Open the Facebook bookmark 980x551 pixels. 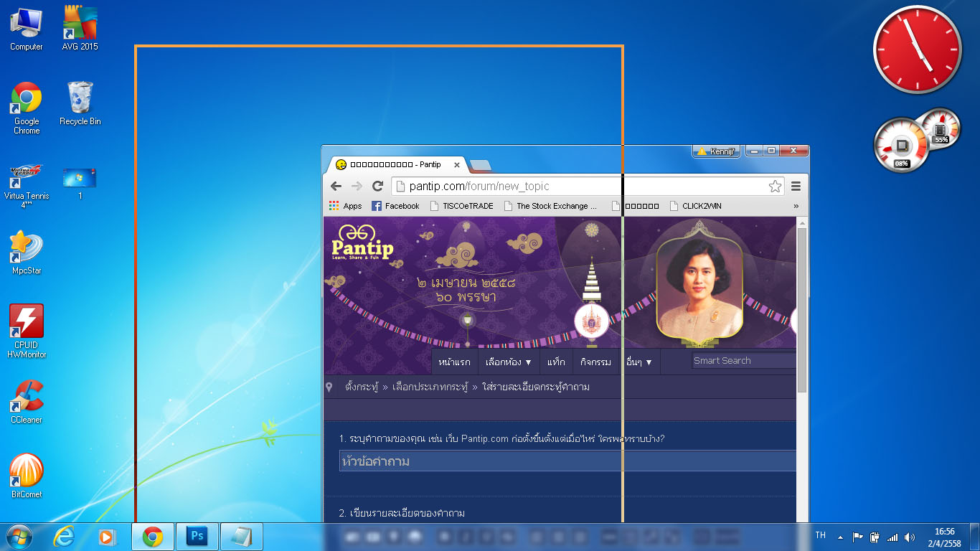[395, 206]
